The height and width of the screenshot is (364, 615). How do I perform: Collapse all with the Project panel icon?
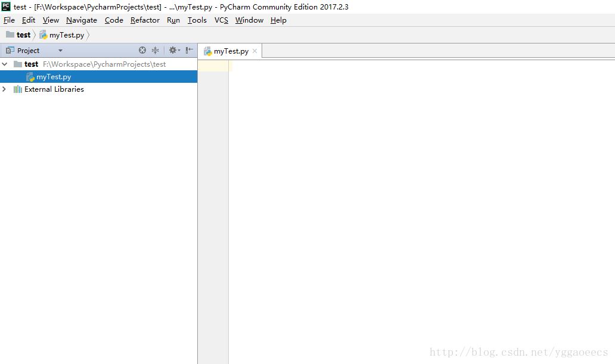click(156, 50)
